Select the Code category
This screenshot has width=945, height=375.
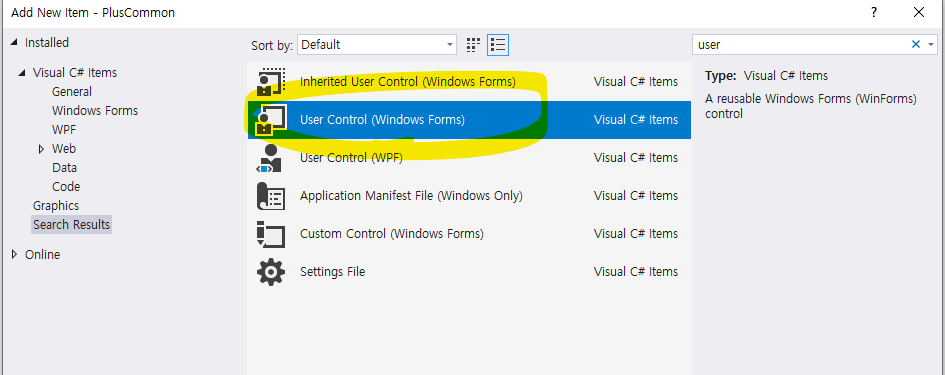point(66,186)
